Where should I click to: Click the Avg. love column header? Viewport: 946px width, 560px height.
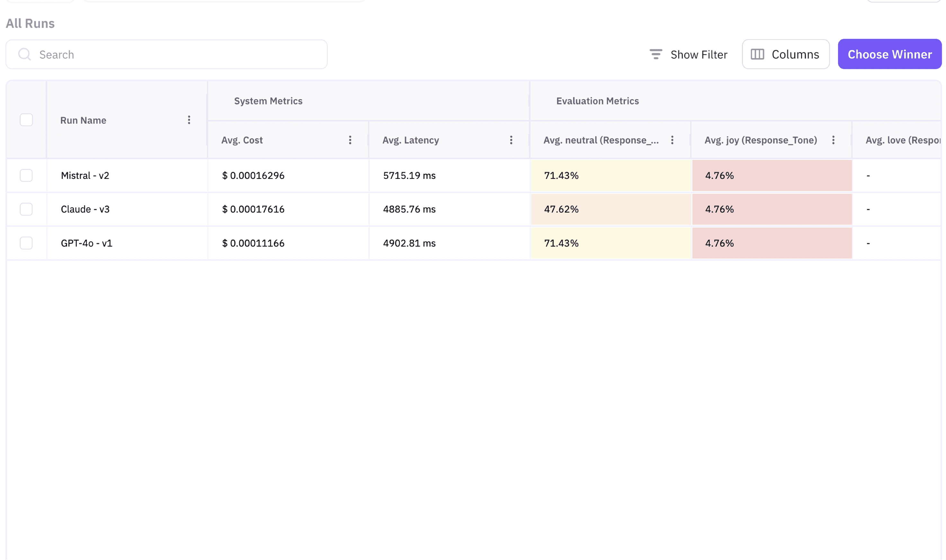pyautogui.click(x=903, y=140)
